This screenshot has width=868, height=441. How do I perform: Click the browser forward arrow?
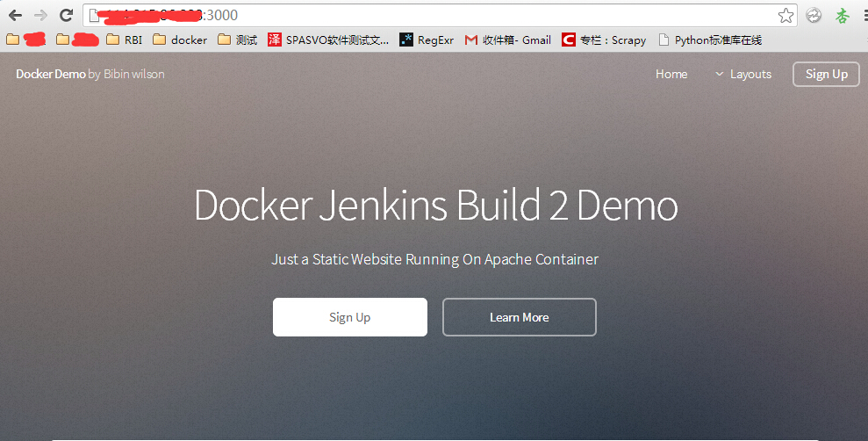41,16
